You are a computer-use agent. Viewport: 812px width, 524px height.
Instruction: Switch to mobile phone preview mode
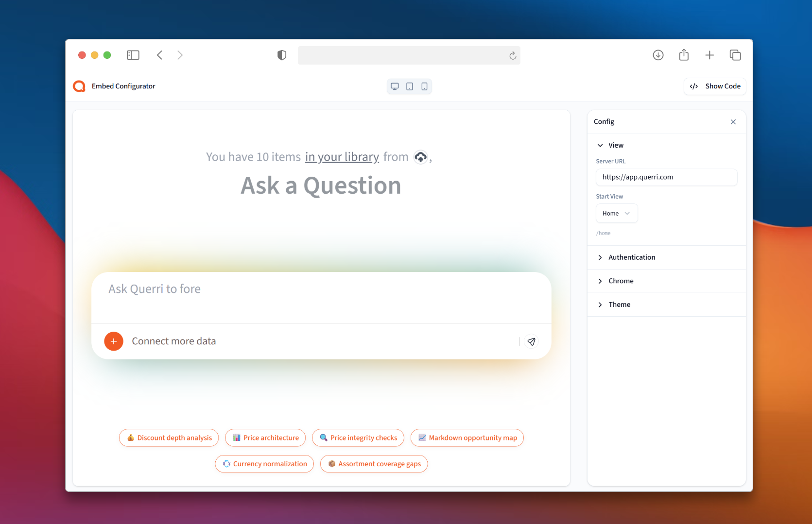[x=424, y=86]
